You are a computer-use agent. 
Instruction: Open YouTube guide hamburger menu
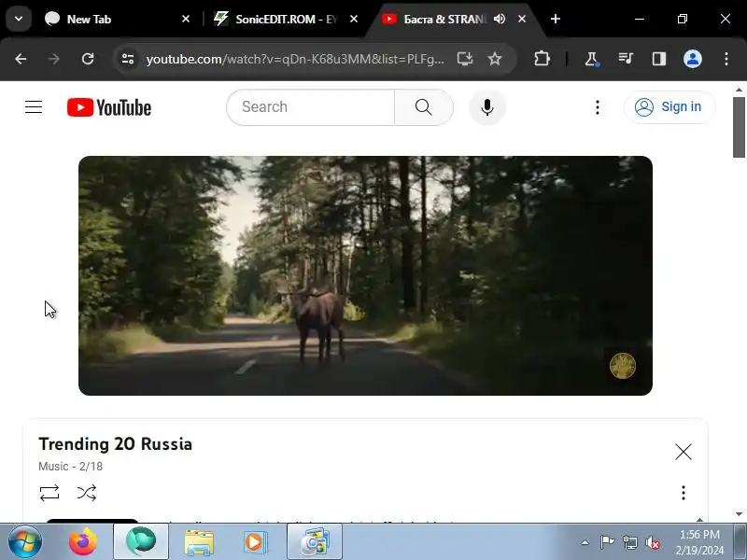[34, 107]
